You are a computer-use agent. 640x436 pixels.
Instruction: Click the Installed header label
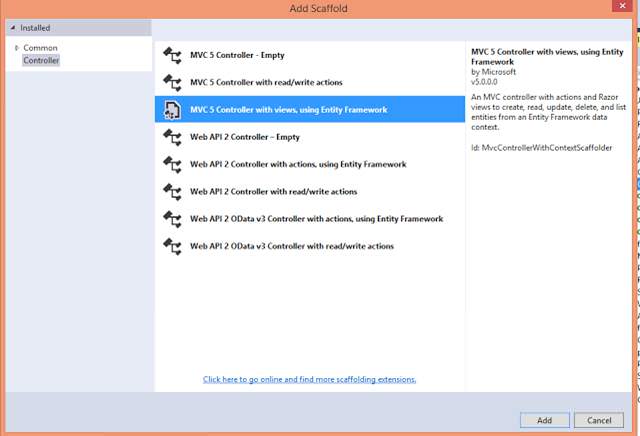click(x=35, y=28)
